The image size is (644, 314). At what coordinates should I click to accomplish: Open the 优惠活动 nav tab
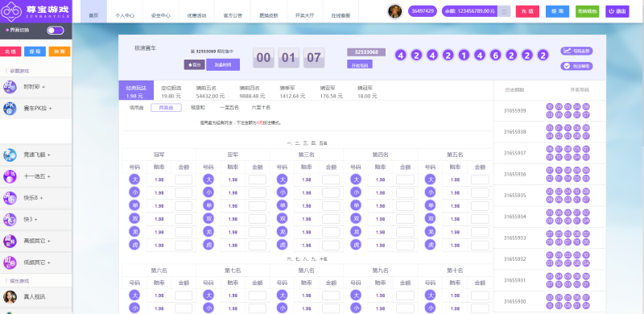point(196,11)
